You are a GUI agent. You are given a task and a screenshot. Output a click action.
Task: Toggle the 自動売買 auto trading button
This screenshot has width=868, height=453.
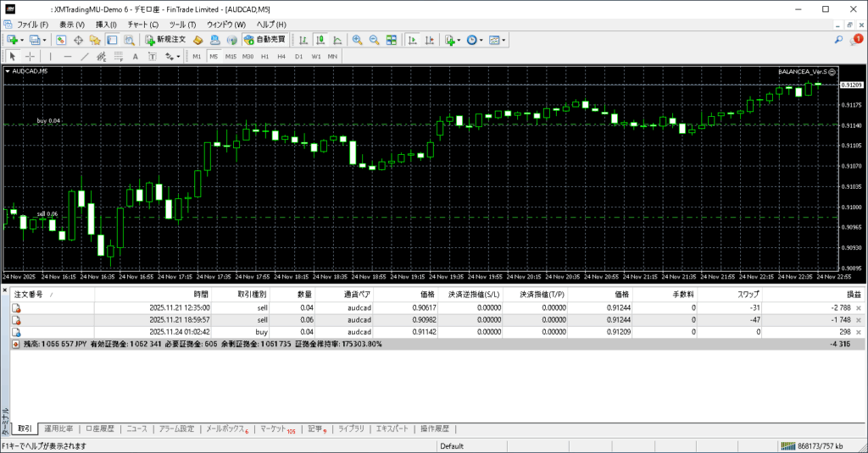click(x=264, y=40)
